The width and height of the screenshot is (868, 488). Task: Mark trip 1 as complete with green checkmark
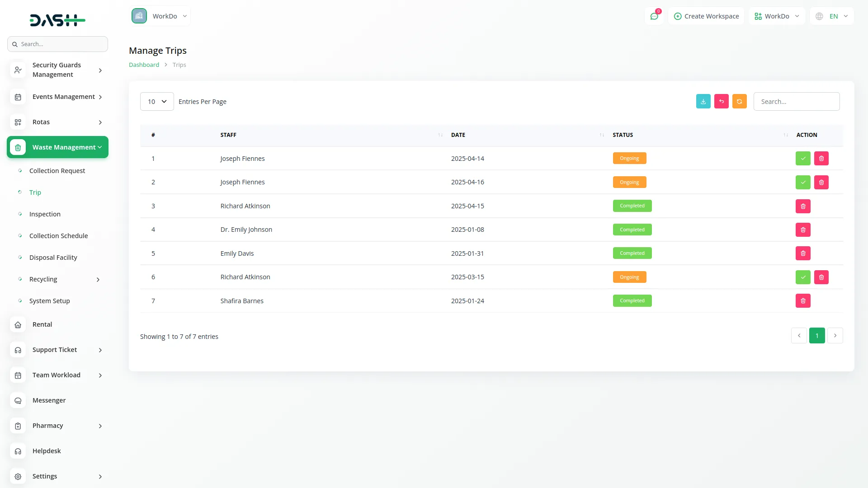click(x=803, y=159)
